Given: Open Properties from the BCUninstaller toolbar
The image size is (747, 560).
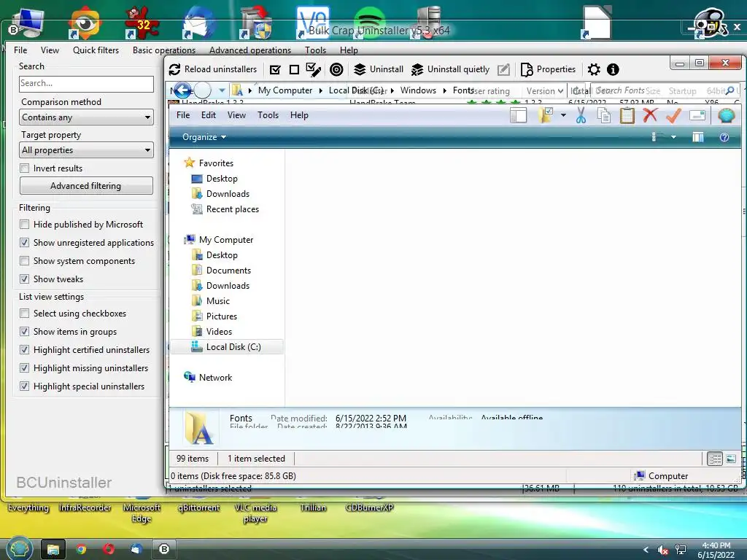Looking at the screenshot, I should click(548, 69).
